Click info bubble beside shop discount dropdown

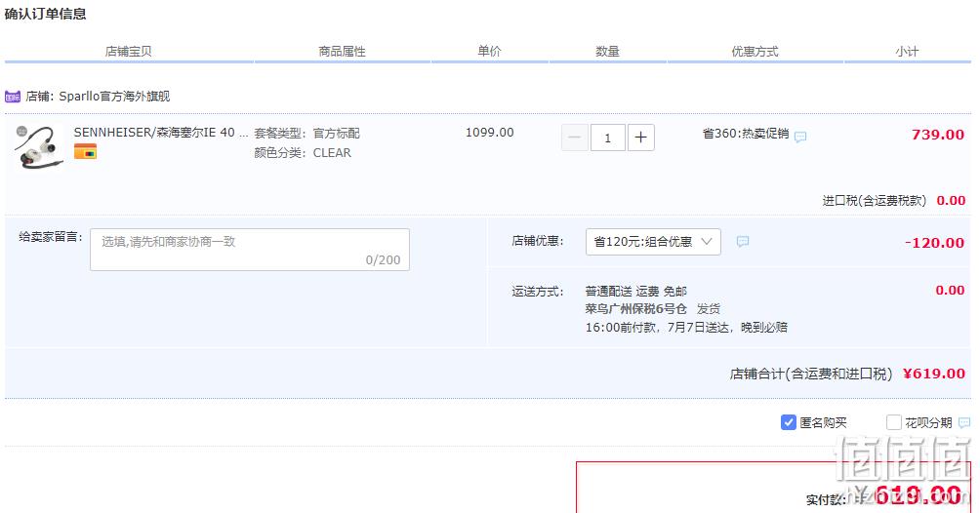click(743, 242)
